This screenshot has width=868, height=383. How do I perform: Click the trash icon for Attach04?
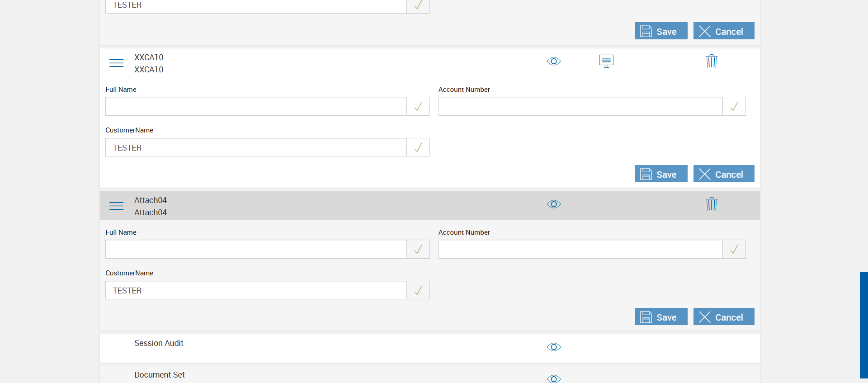pos(711,204)
